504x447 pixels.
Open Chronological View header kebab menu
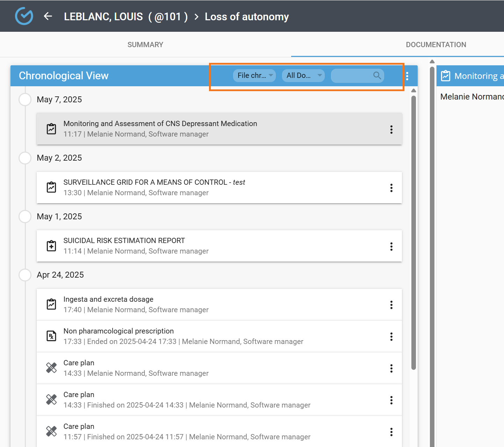tap(407, 76)
